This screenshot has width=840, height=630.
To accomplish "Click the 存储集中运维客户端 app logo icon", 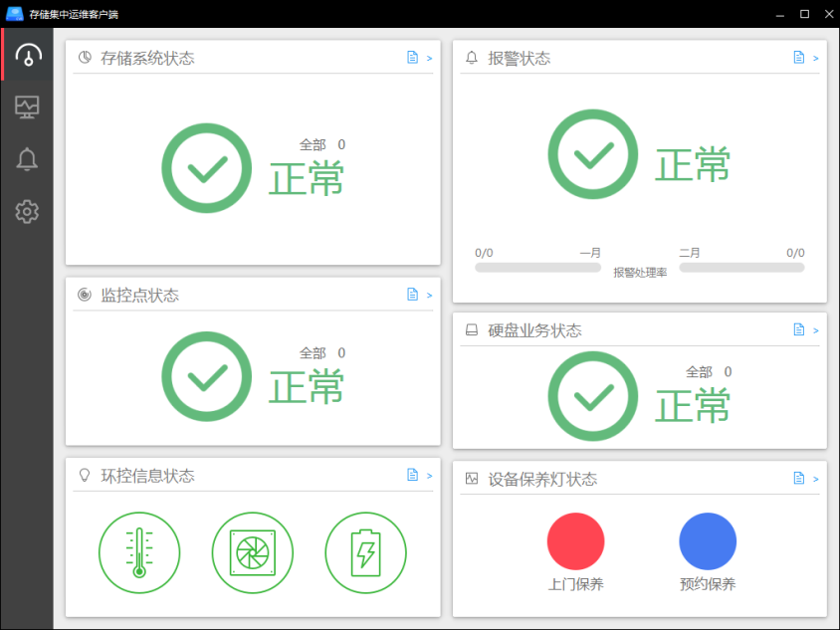I will 15,14.
